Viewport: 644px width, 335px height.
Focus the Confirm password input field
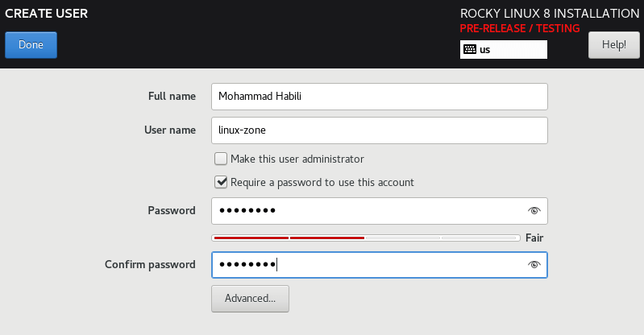pos(380,265)
